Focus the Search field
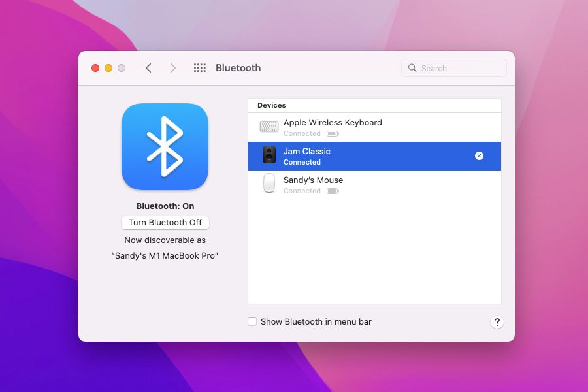Screen dimensions: 588x392 click(x=454, y=68)
